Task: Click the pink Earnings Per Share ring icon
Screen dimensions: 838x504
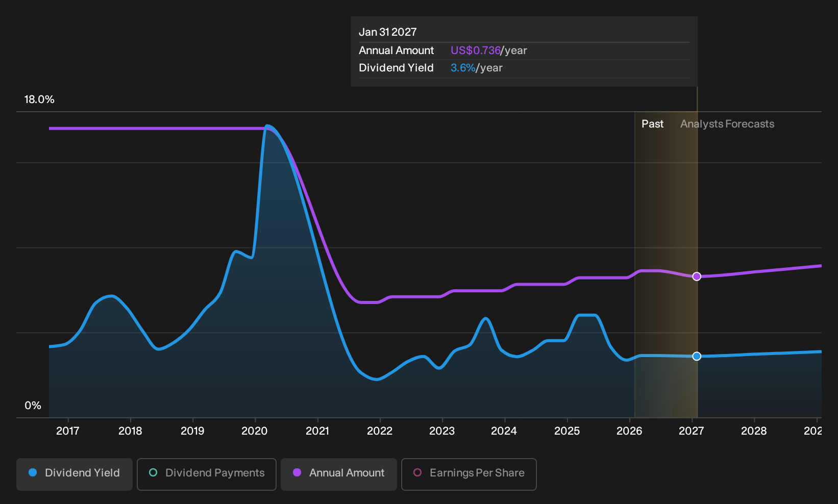Action: point(417,473)
